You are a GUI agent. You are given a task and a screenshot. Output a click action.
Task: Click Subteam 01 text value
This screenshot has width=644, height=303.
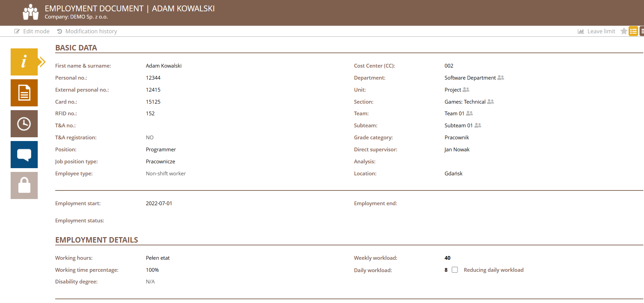(458, 125)
